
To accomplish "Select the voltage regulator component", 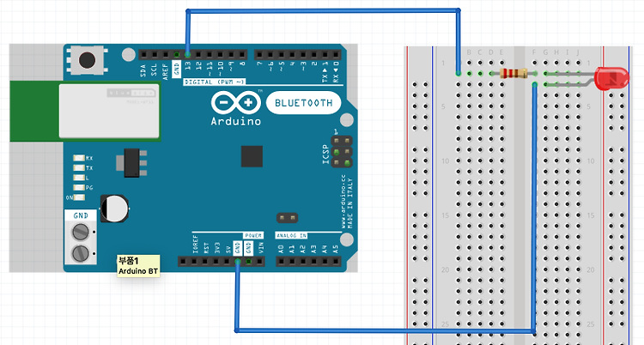I will click(x=131, y=163).
